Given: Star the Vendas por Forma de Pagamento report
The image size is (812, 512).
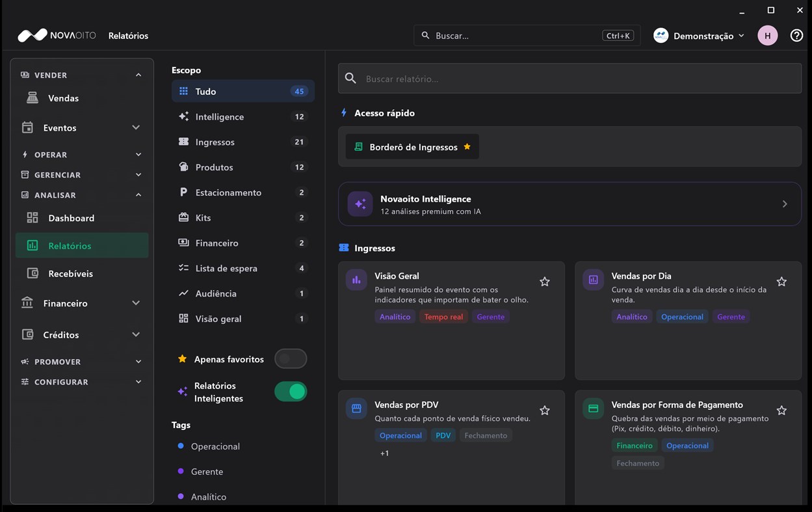Looking at the screenshot, I should tap(781, 411).
